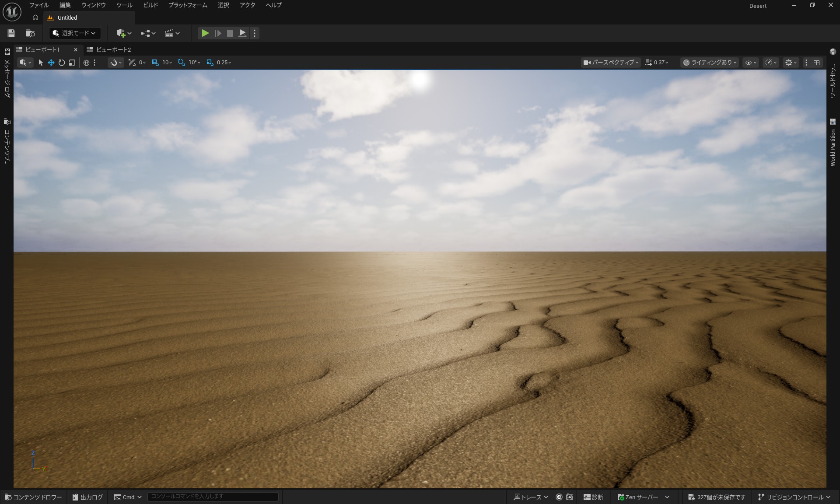
Task: Select the Scale tool
Action: (72, 63)
